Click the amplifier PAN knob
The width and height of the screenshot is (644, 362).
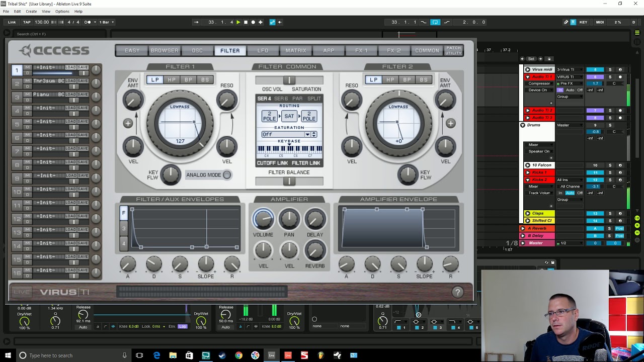point(289,219)
